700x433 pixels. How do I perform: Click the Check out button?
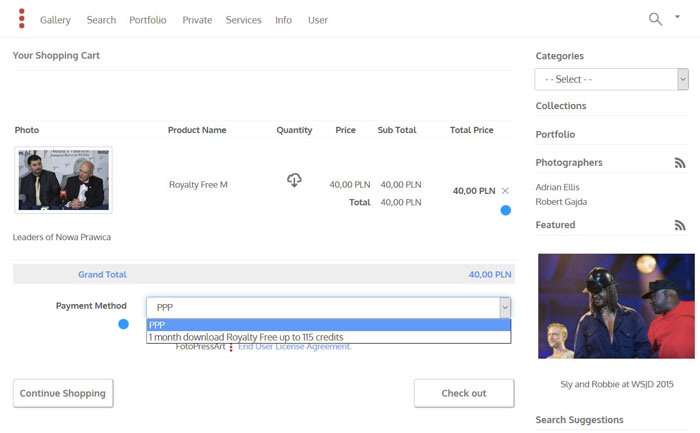pyautogui.click(x=464, y=393)
